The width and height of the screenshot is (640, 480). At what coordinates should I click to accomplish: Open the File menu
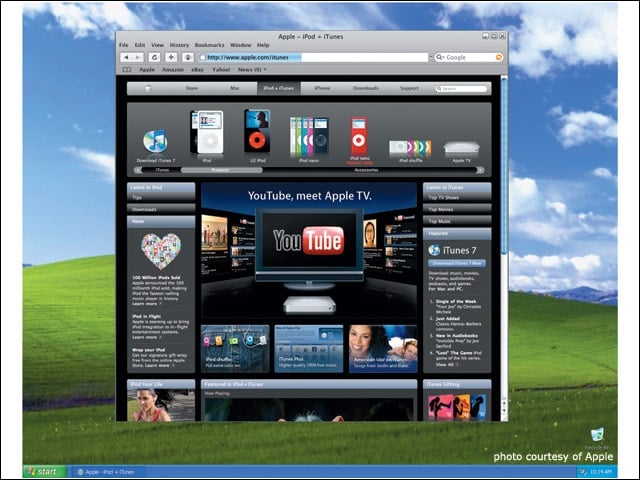tap(124, 45)
